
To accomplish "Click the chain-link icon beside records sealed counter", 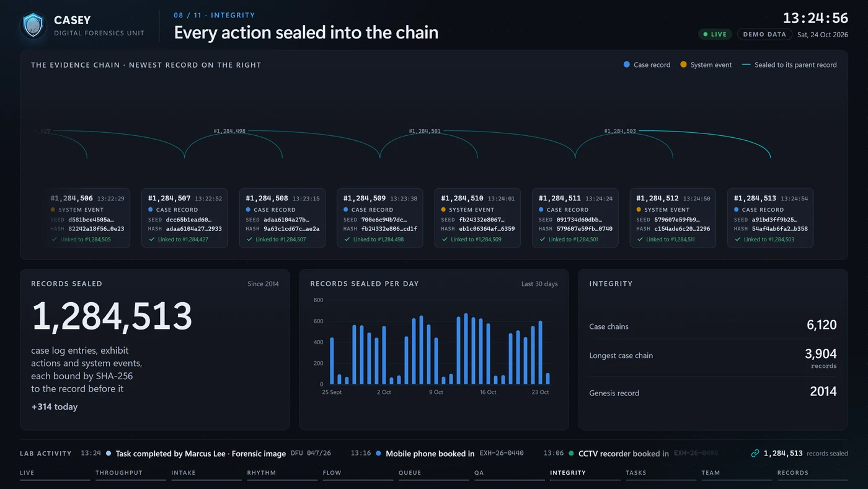I will 755,454.
